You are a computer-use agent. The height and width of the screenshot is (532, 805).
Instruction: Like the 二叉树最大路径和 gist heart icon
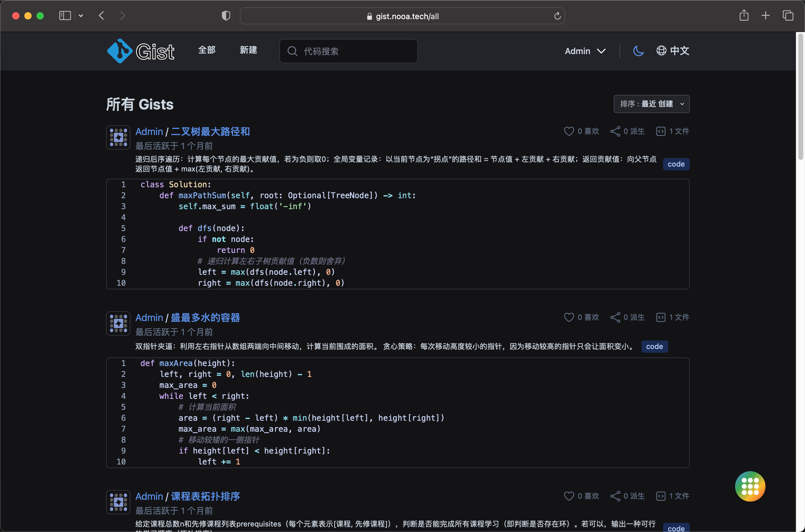pos(569,131)
